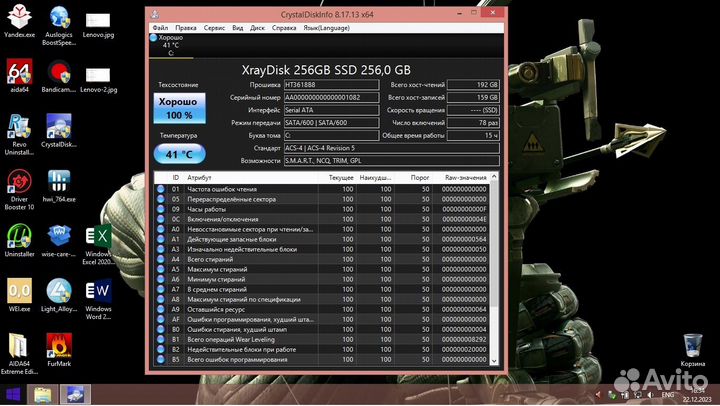The height and width of the screenshot is (406, 720).
Task: Click status icon of Действующие запасные блоки row
Action: 161,239
